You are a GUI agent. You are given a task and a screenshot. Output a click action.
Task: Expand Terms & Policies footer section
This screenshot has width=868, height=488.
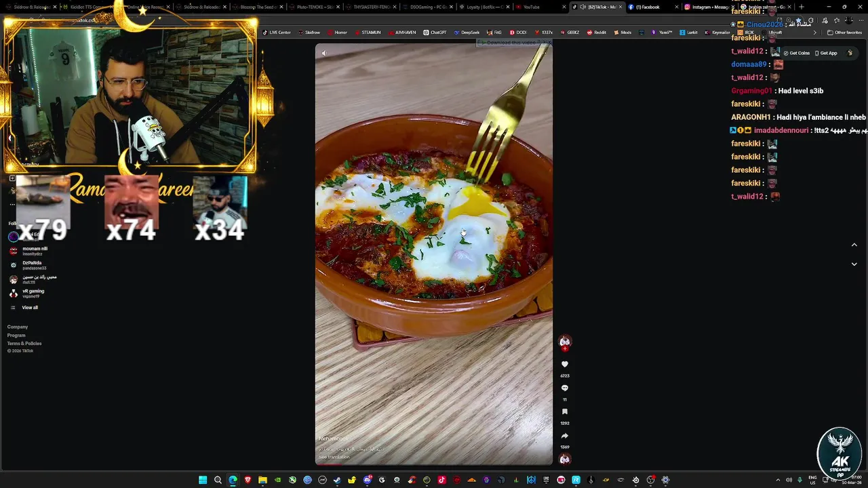[x=24, y=344]
